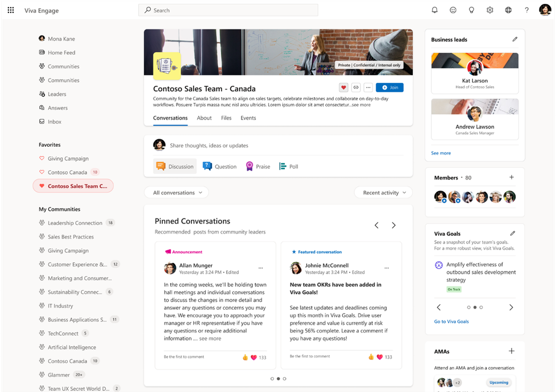Viewport: 556px width, 392px height.
Task: Select Question post type
Action: tap(219, 166)
